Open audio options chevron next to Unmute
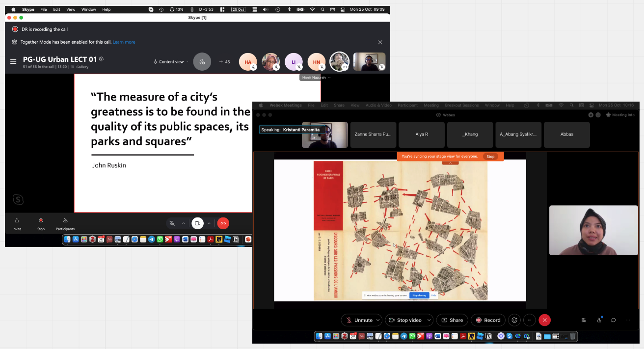 tap(377, 320)
